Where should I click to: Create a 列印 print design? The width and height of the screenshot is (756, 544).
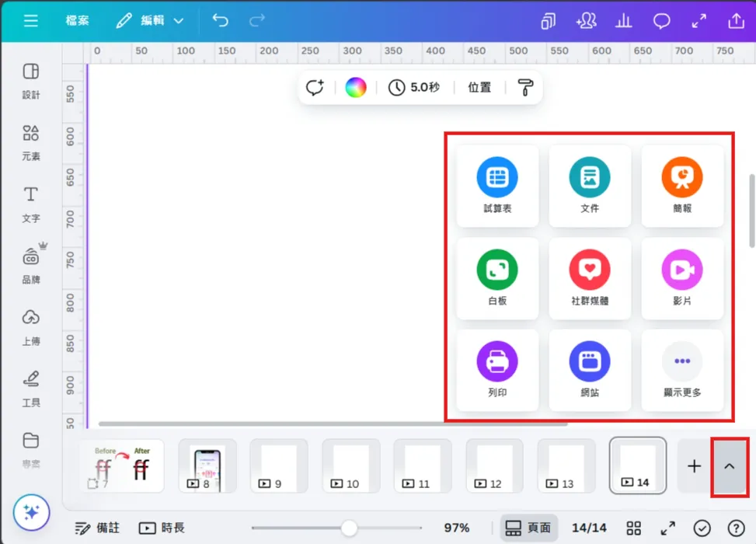pyautogui.click(x=497, y=371)
